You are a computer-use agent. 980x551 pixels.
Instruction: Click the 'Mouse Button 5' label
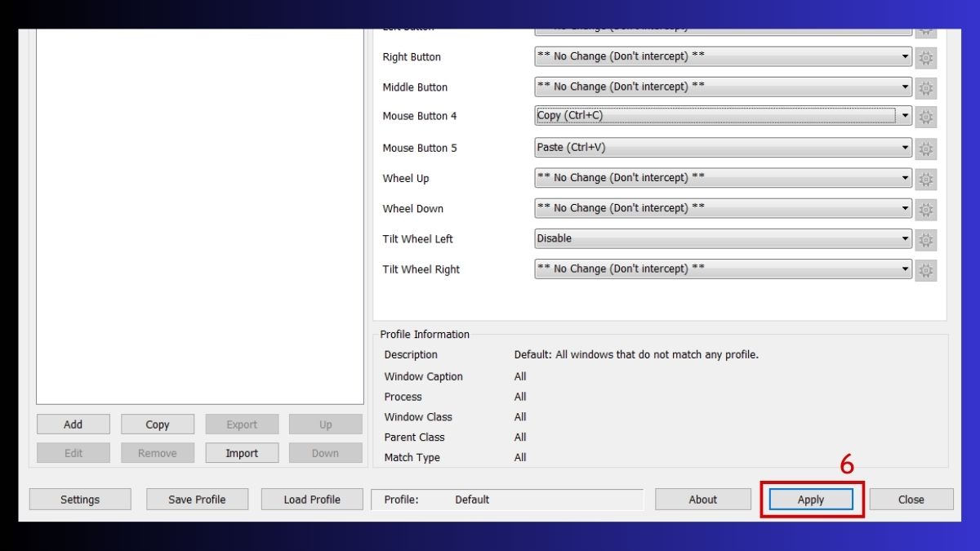(x=420, y=148)
